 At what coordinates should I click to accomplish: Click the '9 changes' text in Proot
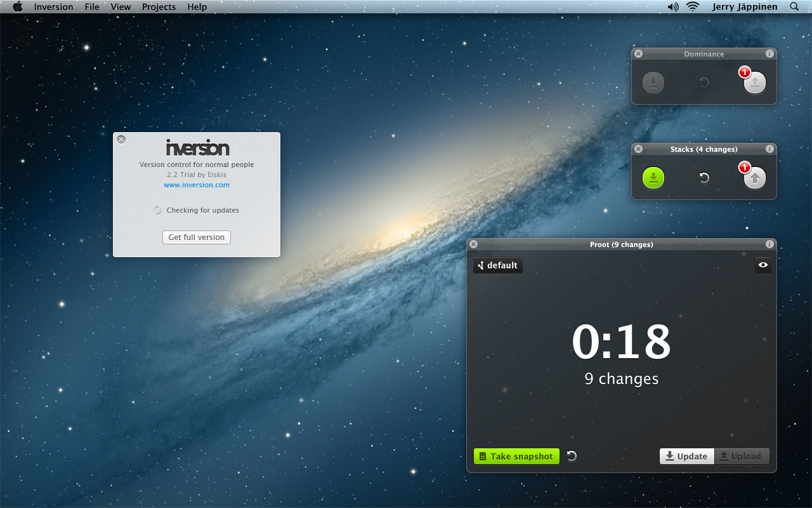(621, 379)
